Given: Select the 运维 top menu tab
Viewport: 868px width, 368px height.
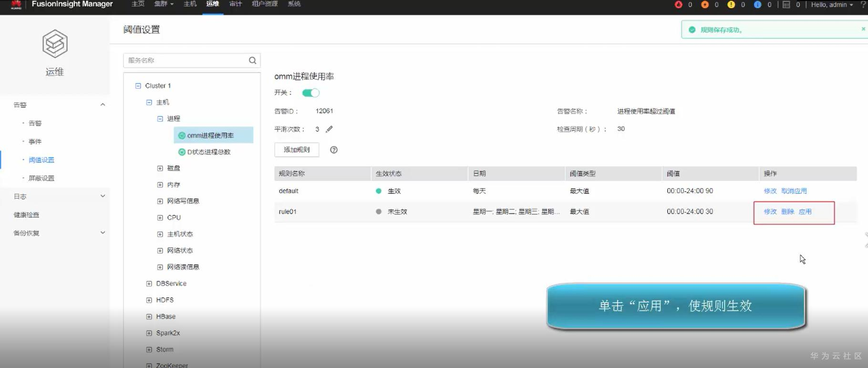Looking at the screenshot, I should 213,4.
